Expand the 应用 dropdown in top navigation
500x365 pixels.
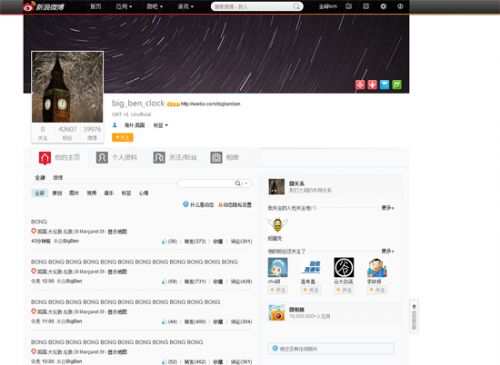point(124,6)
